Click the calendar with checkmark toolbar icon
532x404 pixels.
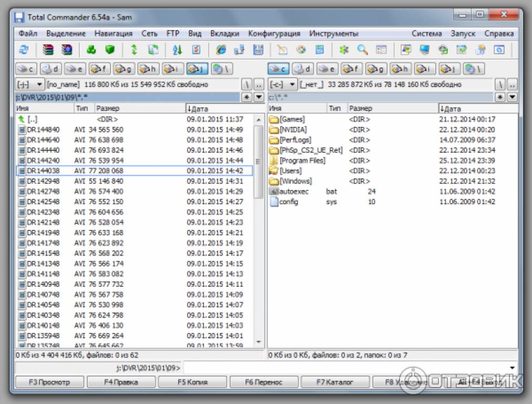click(x=462, y=50)
